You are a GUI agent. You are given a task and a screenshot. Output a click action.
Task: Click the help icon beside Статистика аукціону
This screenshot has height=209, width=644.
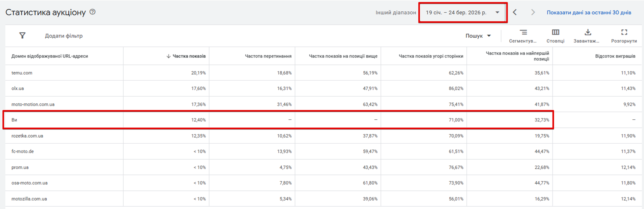(x=93, y=12)
